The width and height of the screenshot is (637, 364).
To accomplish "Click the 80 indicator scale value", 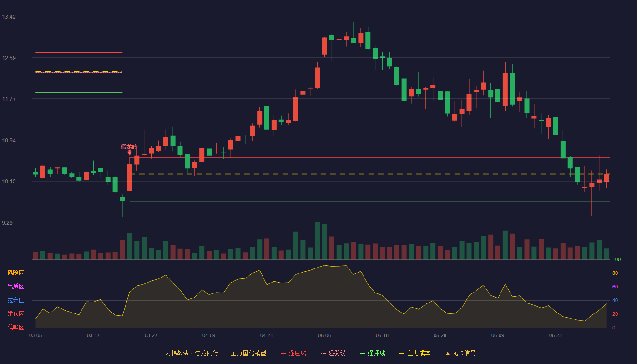I will point(615,273).
